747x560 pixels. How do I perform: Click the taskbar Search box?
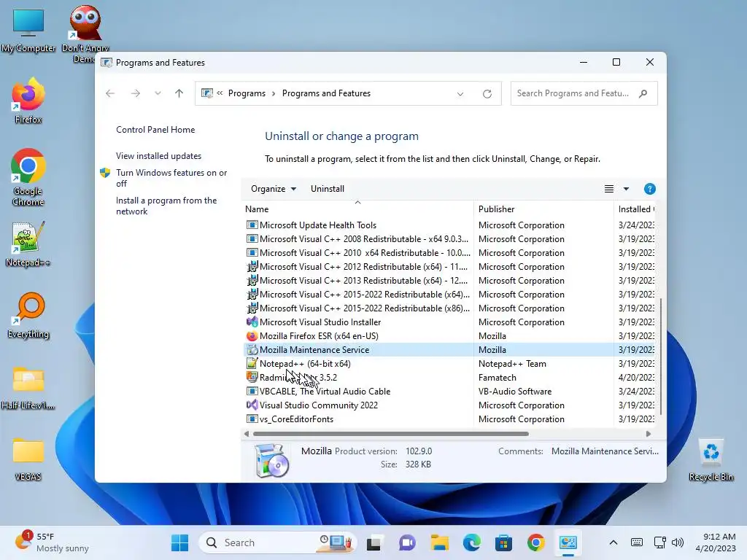277,542
